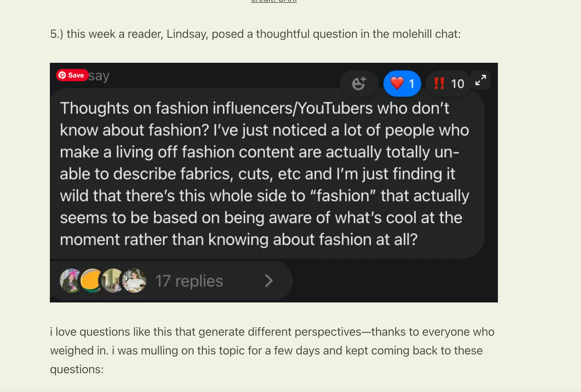
Task: Open the add emoji reaction picker
Action: 359,84
